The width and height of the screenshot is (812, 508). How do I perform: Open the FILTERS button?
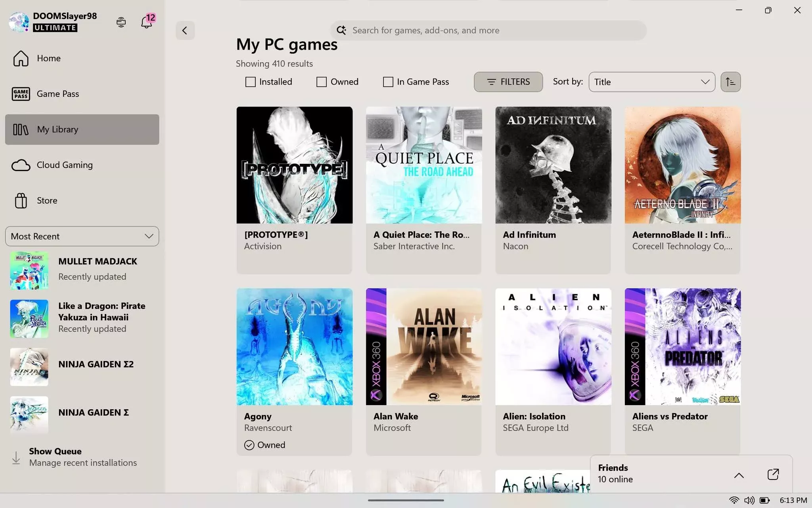pyautogui.click(x=508, y=82)
